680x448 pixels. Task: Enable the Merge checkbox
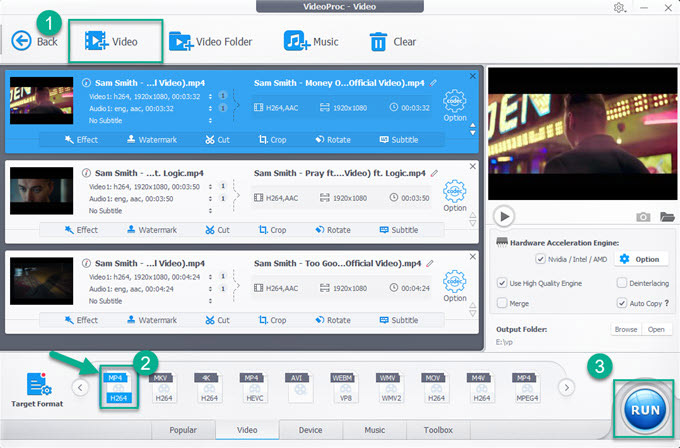tap(502, 303)
